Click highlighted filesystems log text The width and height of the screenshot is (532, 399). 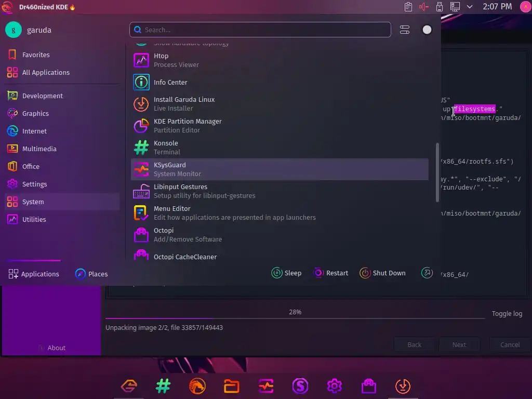[x=475, y=109]
